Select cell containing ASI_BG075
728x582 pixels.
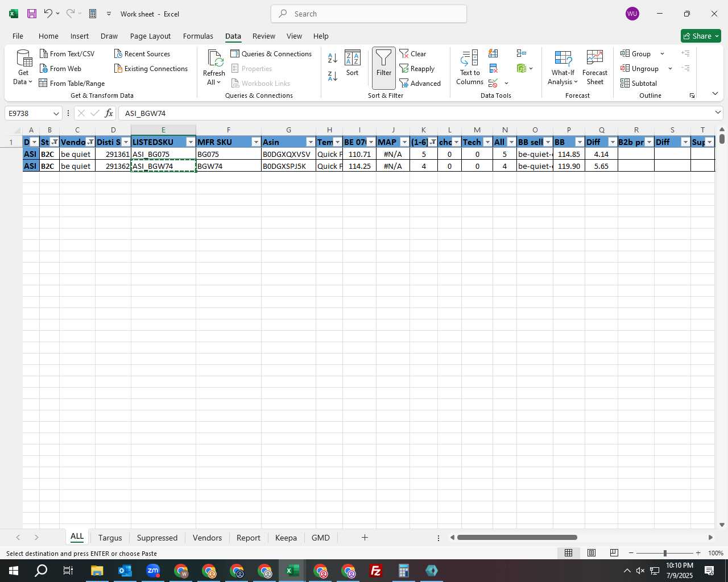coord(163,154)
